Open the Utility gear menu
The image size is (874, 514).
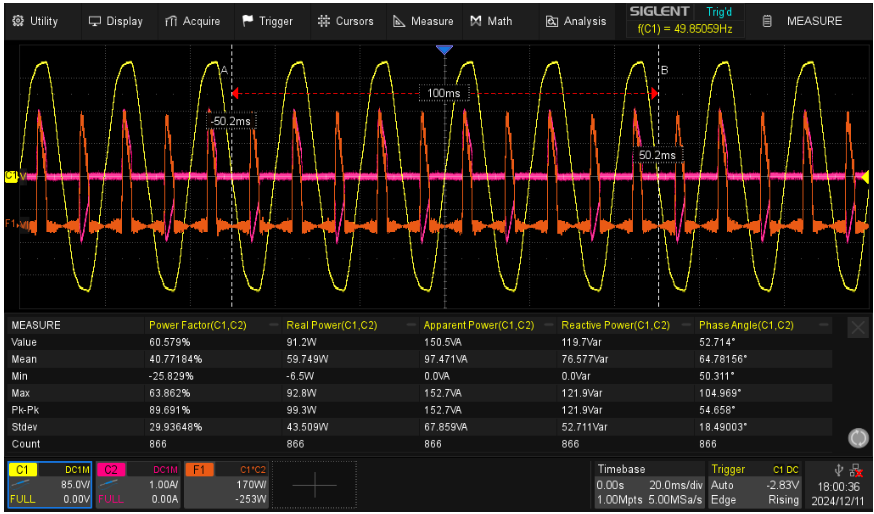click(35, 21)
